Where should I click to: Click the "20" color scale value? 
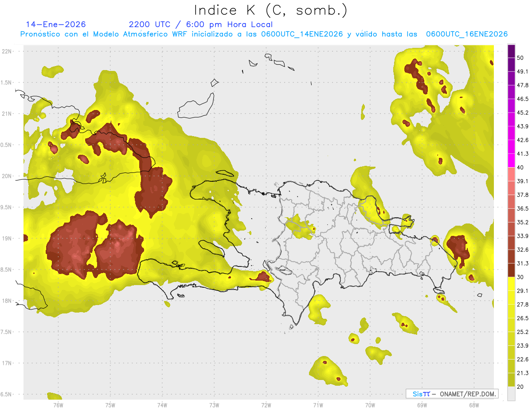tap(521, 387)
